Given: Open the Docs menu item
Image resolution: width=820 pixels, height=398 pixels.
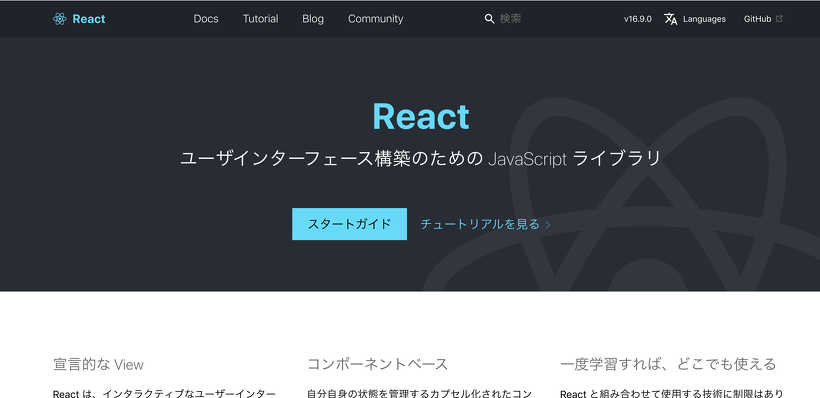Looking at the screenshot, I should [206, 19].
